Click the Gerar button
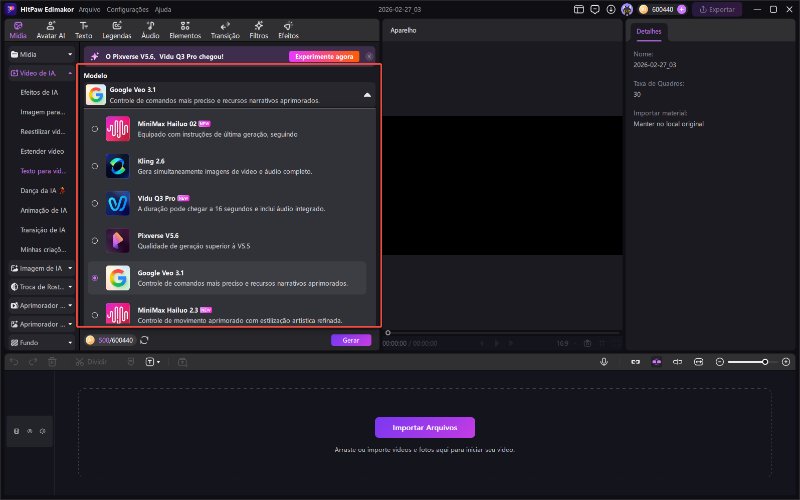 coord(351,340)
